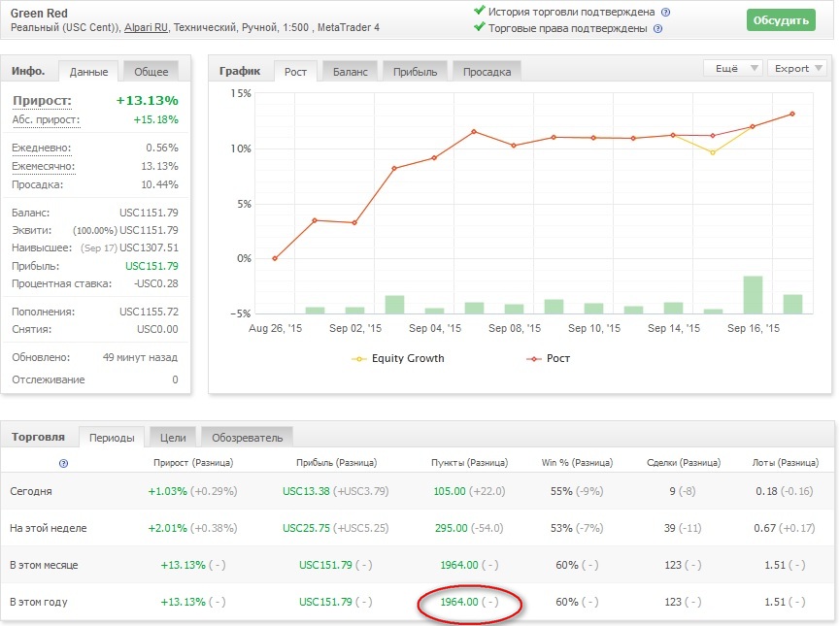Viewport: 840px width, 626px height.
Task: Click 1964.00 pips in В этом месяце row
Action: point(459,565)
